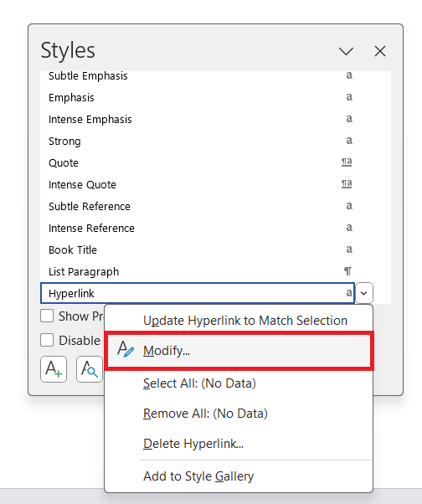Toggle the Disable Linked Styles checkbox

[x=47, y=340]
